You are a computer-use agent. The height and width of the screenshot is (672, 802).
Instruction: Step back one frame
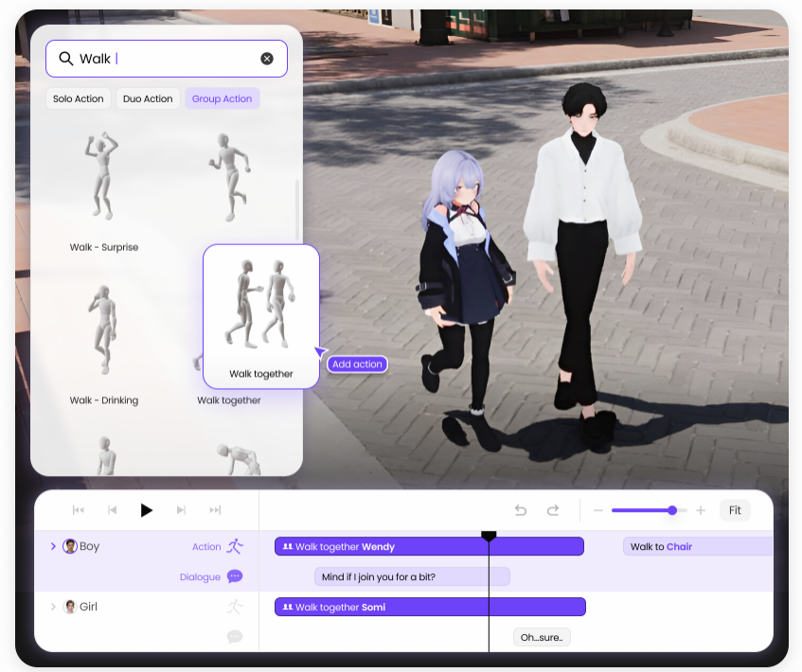113,510
